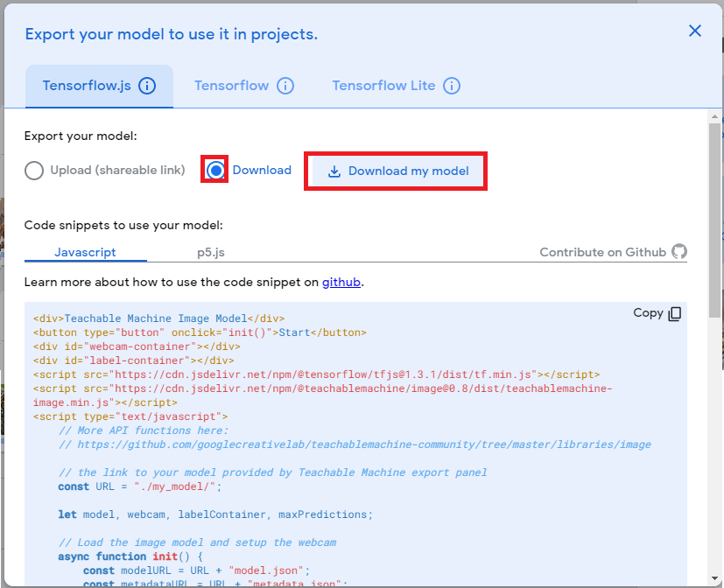Click the vertical scrollbar thumb
This screenshot has width=724, height=588.
click(x=714, y=220)
